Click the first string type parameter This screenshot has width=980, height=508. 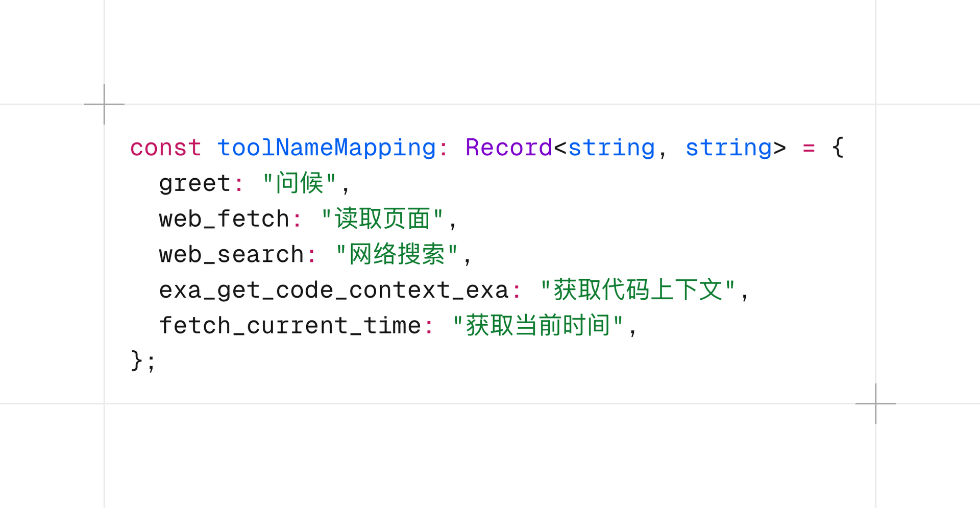612,148
